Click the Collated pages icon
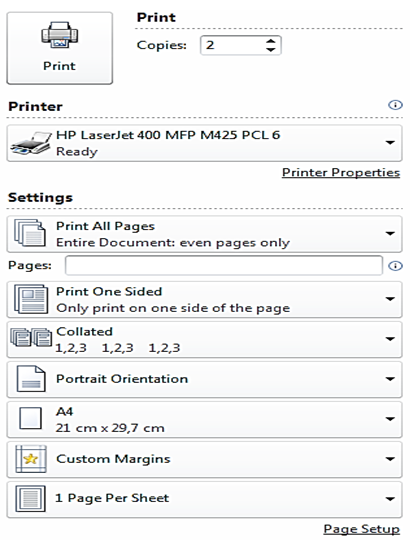The image size is (410, 540). tap(31, 337)
